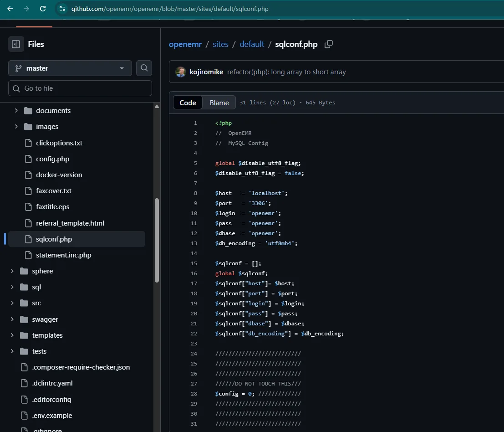Go to openemr breadcrumb link
The height and width of the screenshot is (432, 504).
(185, 44)
